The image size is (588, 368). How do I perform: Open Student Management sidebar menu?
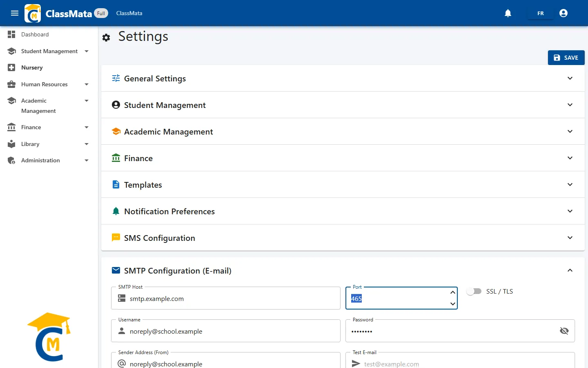point(49,51)
